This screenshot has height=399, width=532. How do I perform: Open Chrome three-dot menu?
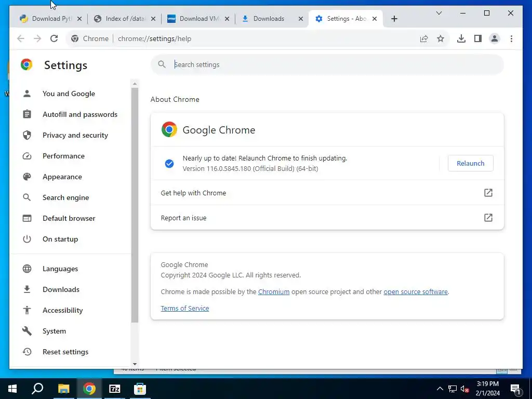coord(511,38)
